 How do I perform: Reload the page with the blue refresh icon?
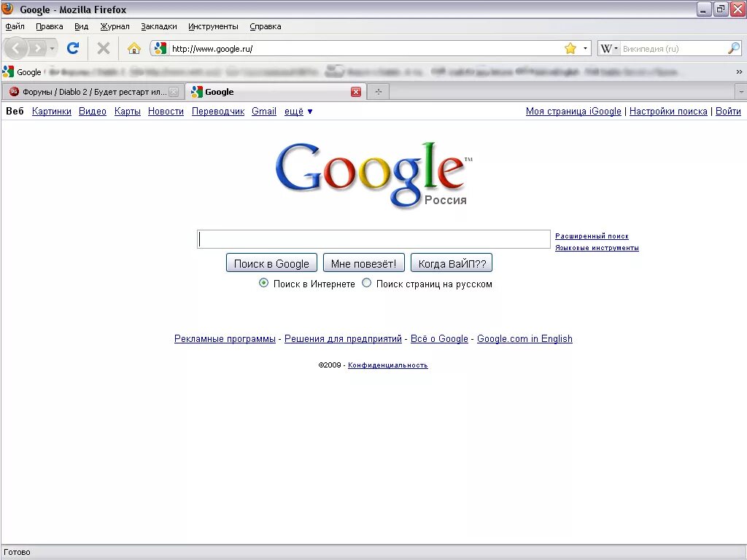tap(73, 48)
